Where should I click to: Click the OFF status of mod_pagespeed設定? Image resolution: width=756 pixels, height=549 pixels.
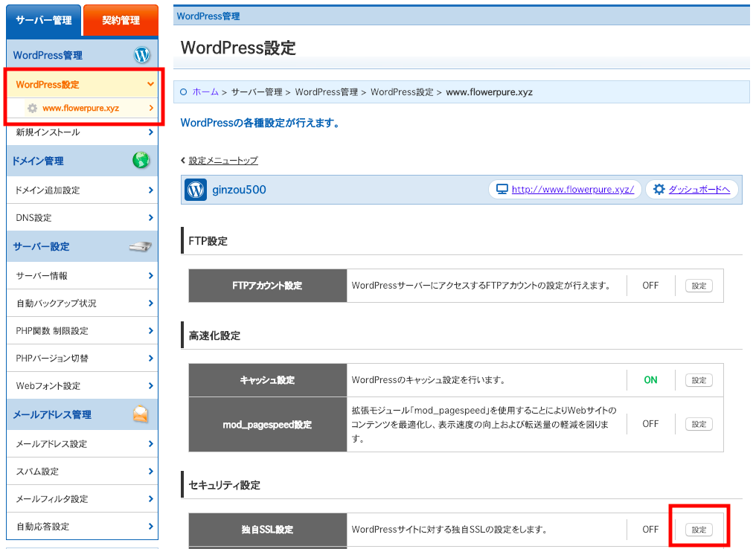pos(650,424)
